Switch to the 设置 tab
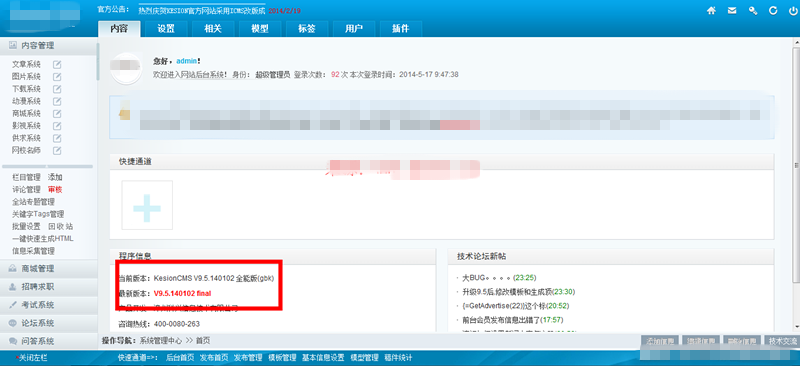800x366 pixels. click(166, 29)
